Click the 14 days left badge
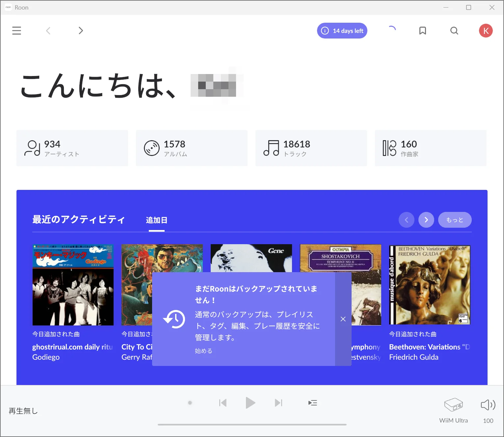Screen dimensions: 504x437 click(x=342, y=31)
